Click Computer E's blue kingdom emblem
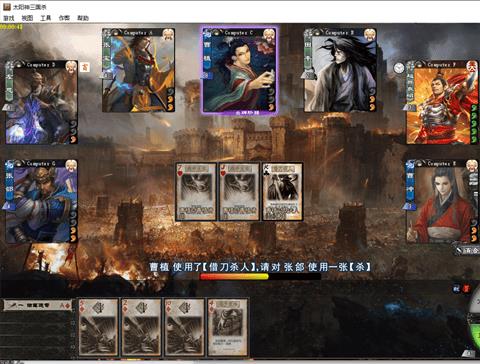 (x=410, y=164)
